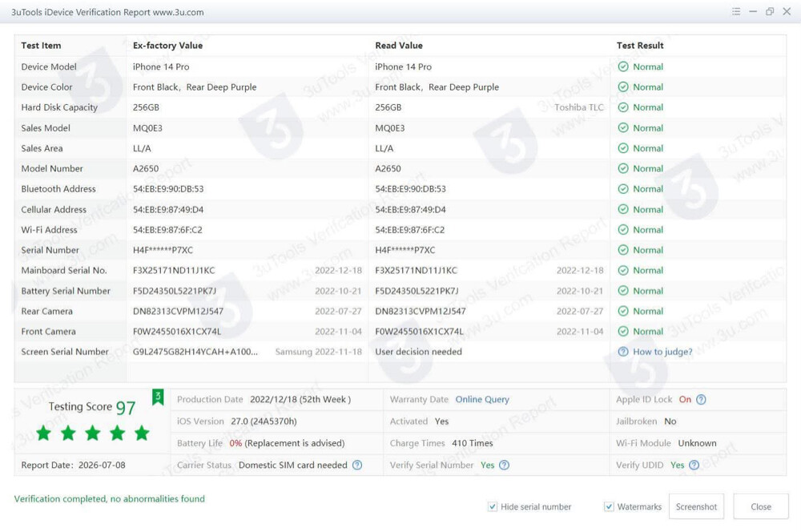Select Report Date 2026-07-08 text
Image resolution: width=801 pixels, height=532 pixels.
[73, 465]
